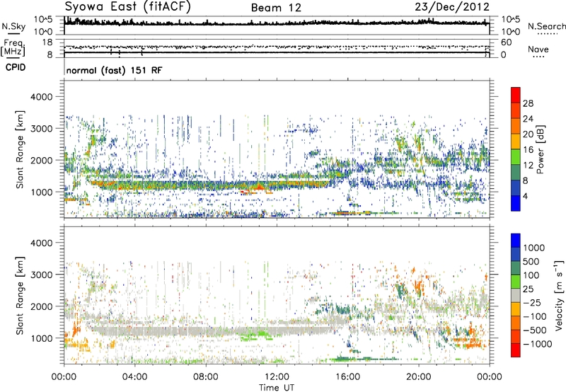
Task: Click the "60" Nave axis tick
Action: coord(506,42)
